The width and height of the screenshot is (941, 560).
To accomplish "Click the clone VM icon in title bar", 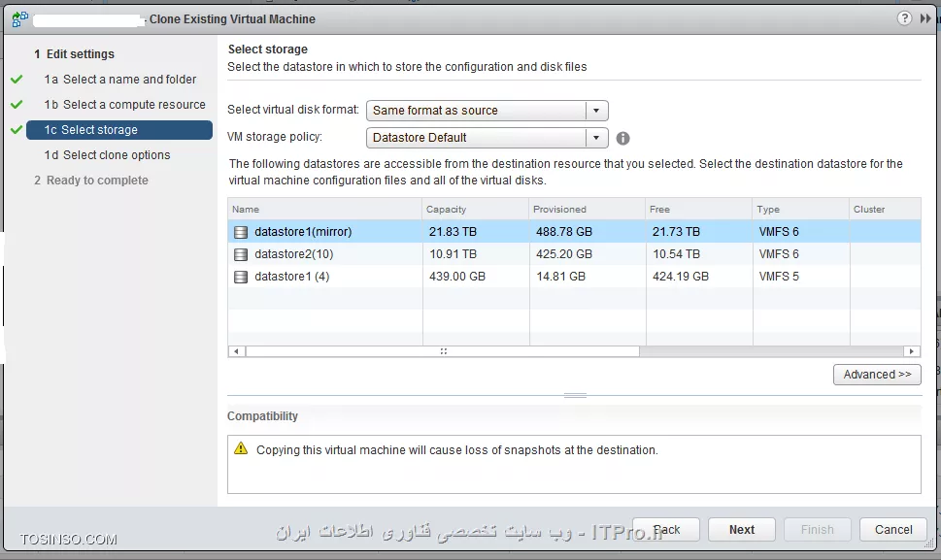I will point(19,19).
